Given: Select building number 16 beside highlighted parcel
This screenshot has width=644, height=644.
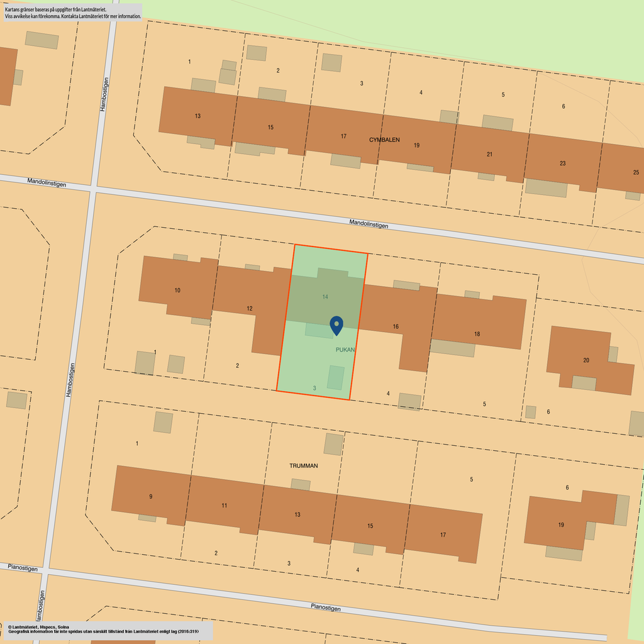Looking at the screenshot, I should [x=396, y=326].
